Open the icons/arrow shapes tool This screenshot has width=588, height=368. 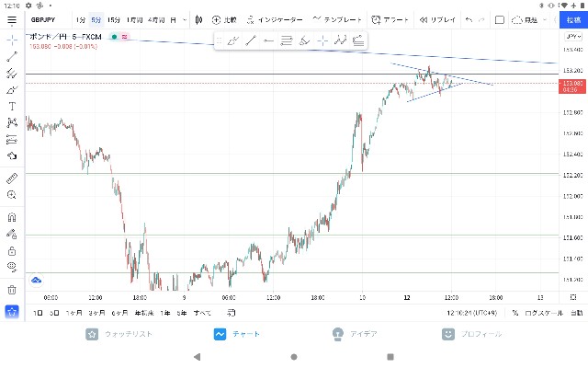pos(12,155)
